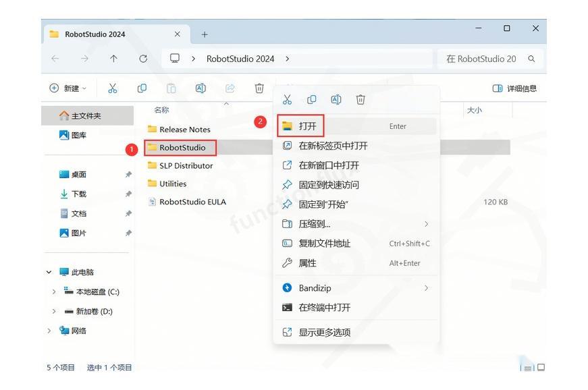Open a new tab with the plus button
Image resolution: width=588 pixels, height=390 pixels.
(x=205, y=34)
